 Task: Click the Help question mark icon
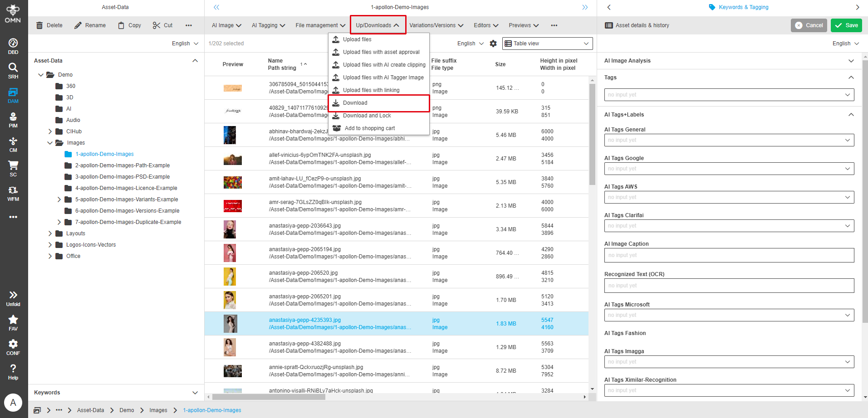coord(13,371)
